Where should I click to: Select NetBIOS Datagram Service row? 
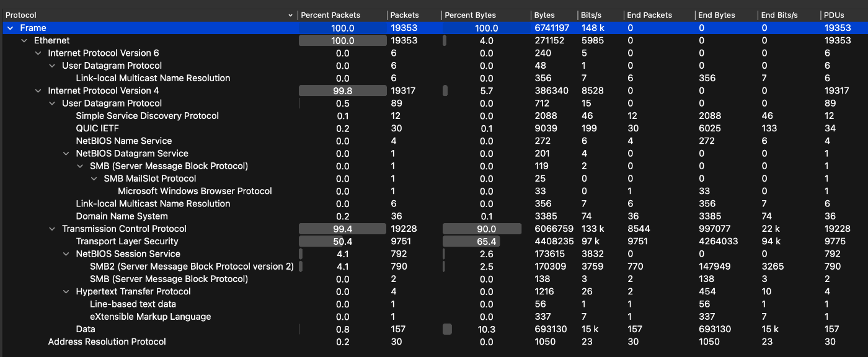[434, 154]
